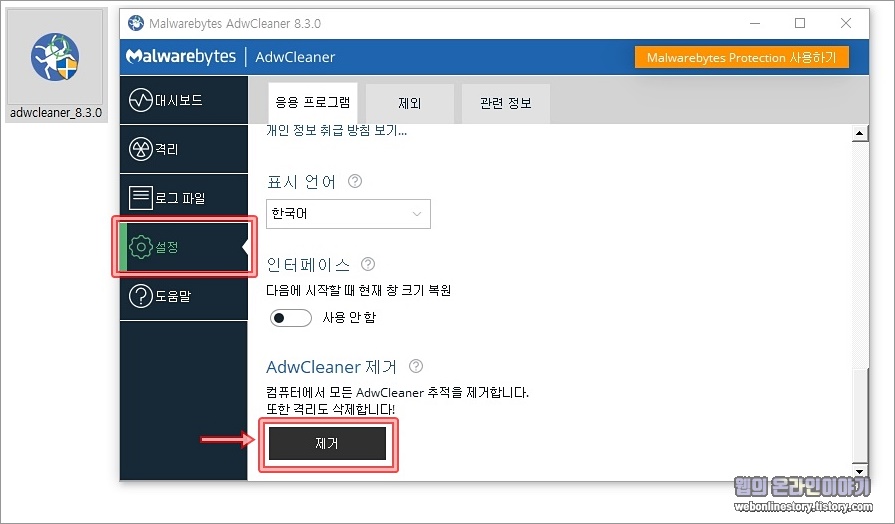
Task: Open the 한국어 display language dropdown
Action: point(348,214)
